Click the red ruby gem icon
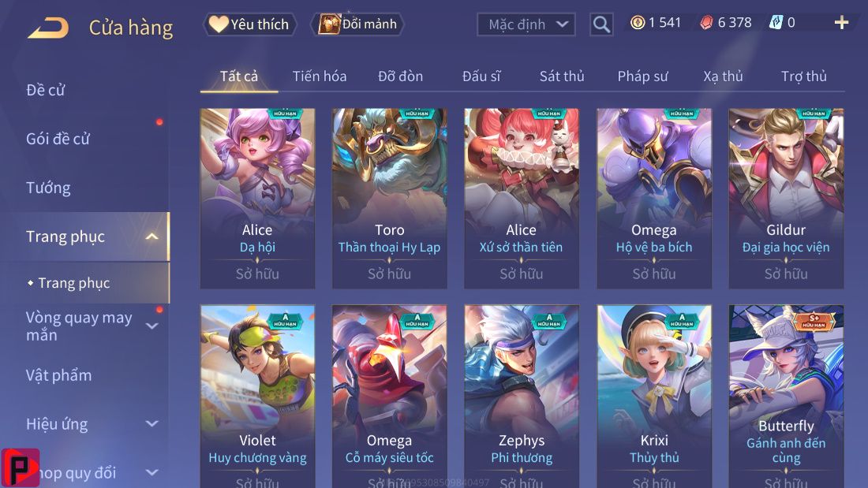Viewport: 868px width, 488px height. [x=706, y=23]
